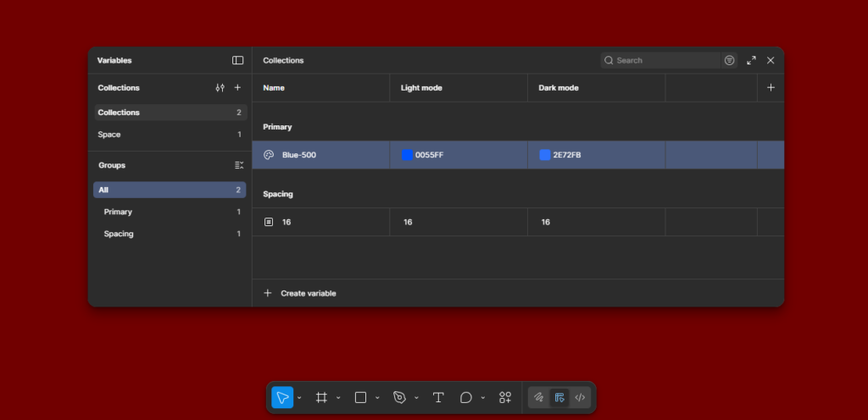Image resolution: width=868 pixels, height=420 pixels.
Task: Click the variables Search field
Action: [x=665, y=60]
